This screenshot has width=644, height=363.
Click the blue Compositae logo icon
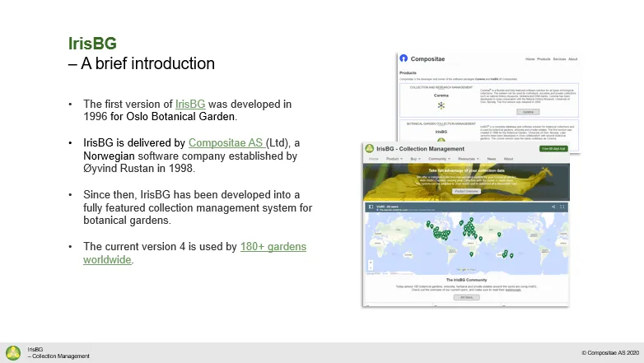pos(404,58)
